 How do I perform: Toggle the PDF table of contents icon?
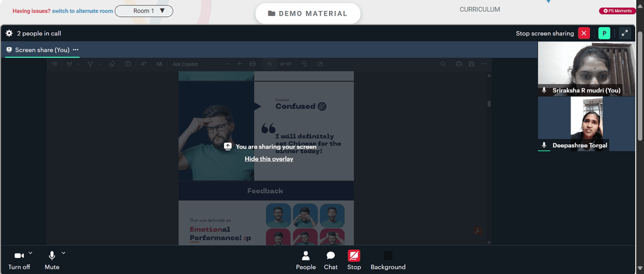tap(54, 64)
